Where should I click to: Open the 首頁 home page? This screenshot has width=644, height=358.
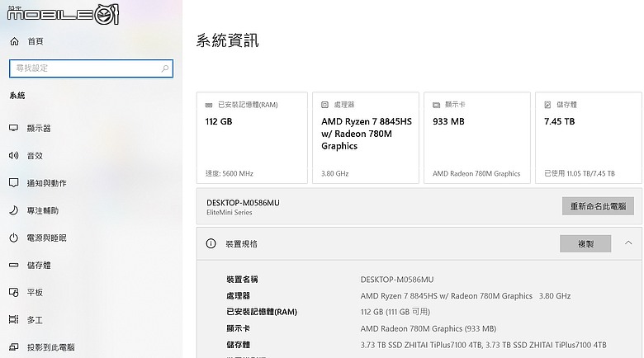(36, 41)
